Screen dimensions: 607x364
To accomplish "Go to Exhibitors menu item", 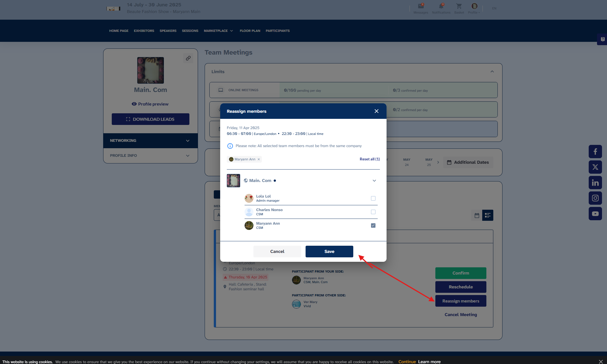I will [x=144, y=31].
